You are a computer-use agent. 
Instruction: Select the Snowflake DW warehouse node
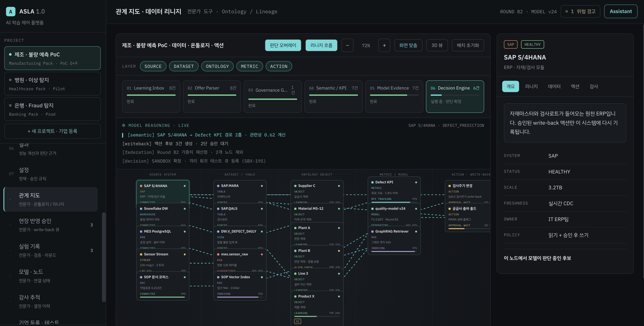[163, 214]
